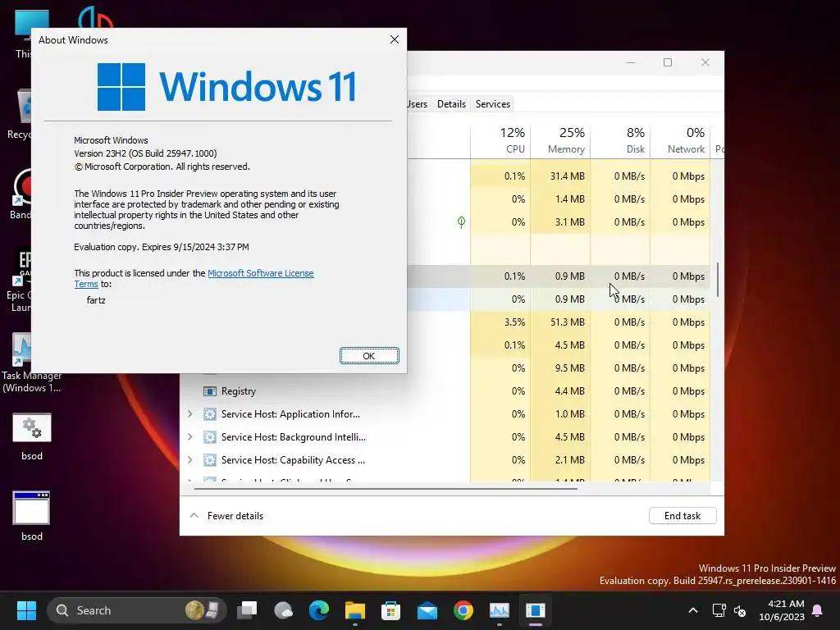Open Microsoft Store from the taskbar
Image resolution: width=840 pixels, height=630 pixels.
[391, 610]
